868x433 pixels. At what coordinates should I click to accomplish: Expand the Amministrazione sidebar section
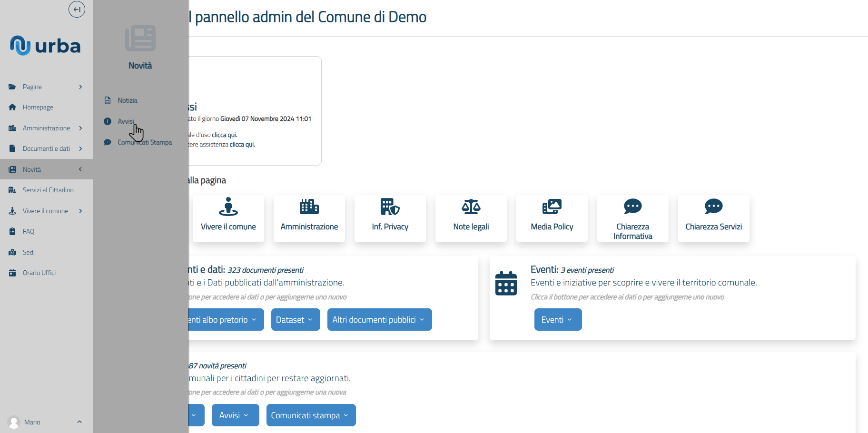click(46, 128)
